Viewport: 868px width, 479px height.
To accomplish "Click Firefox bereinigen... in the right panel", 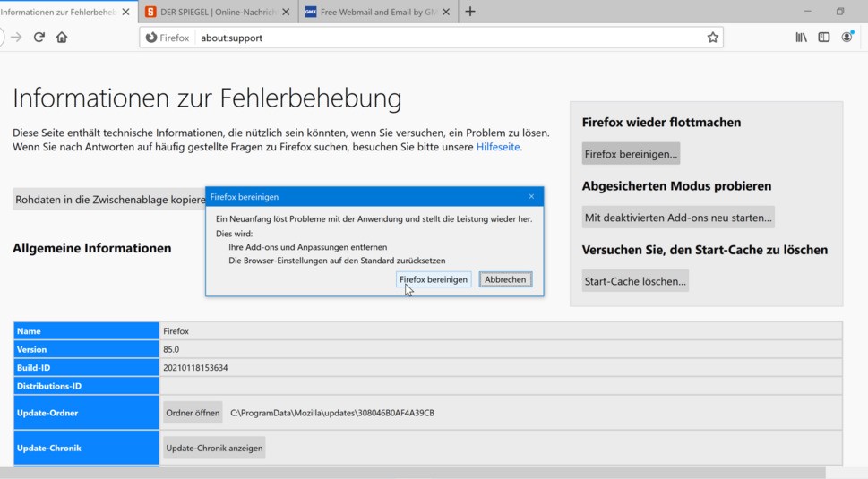I will point(632,154).
